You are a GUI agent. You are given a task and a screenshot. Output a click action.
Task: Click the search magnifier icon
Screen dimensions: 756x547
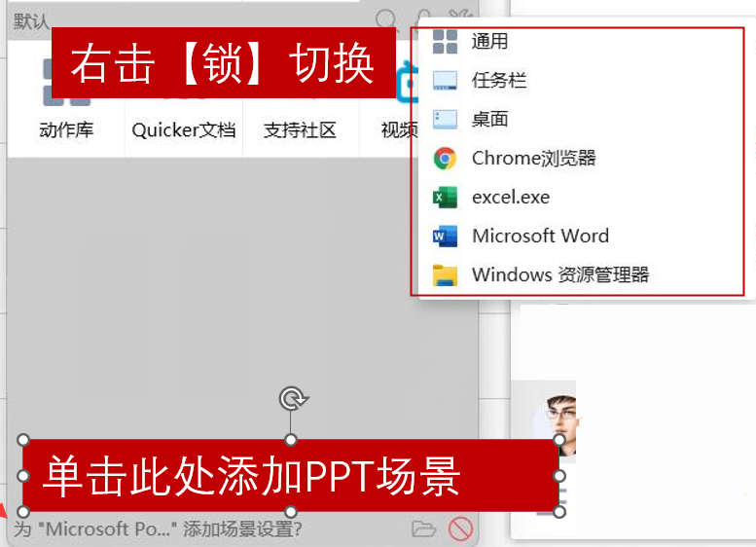(x=386, y=20)
